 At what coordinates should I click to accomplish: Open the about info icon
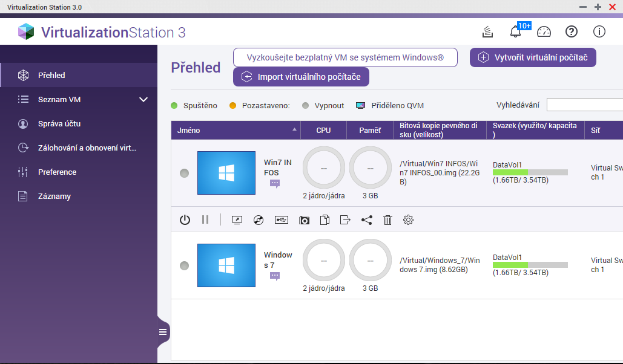(599, 32)
